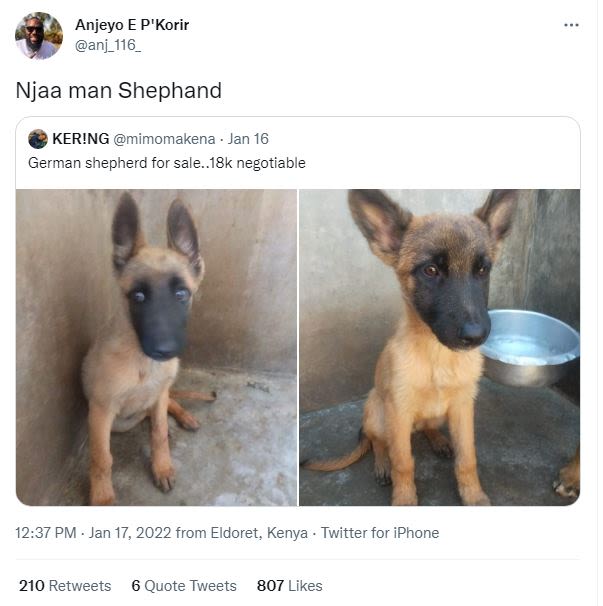The image size is (603, 606).
Task: Click the tweet text Njaa man Shephand
Action: tap(118, 91)
